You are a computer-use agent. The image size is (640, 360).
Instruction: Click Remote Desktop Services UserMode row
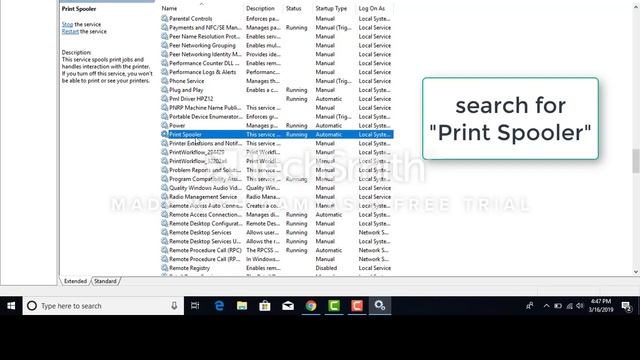(x=277, y=241)
